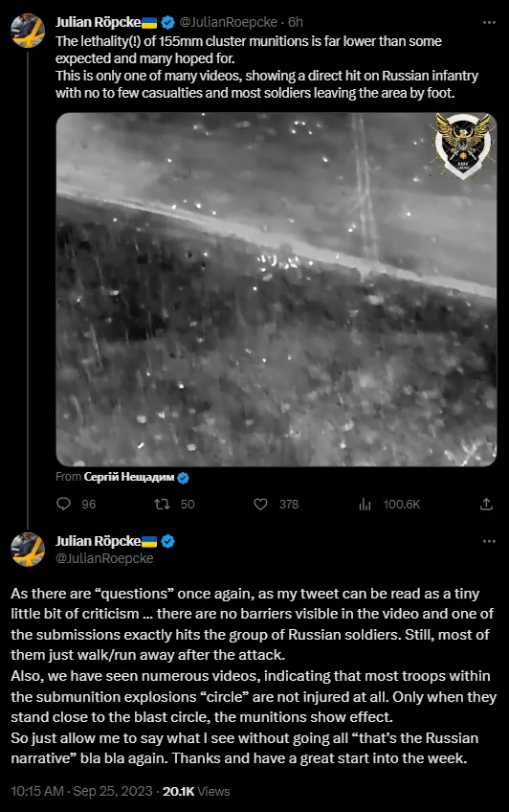Open the three-dot menu on top tweet
The image size is (509, 812).
(489, 22)
